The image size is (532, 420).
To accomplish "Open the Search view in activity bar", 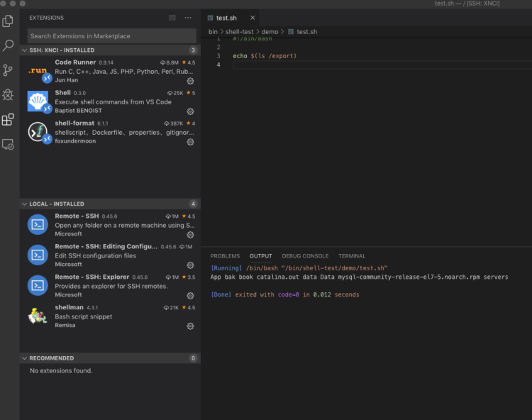I will click(x=9, y=46).
